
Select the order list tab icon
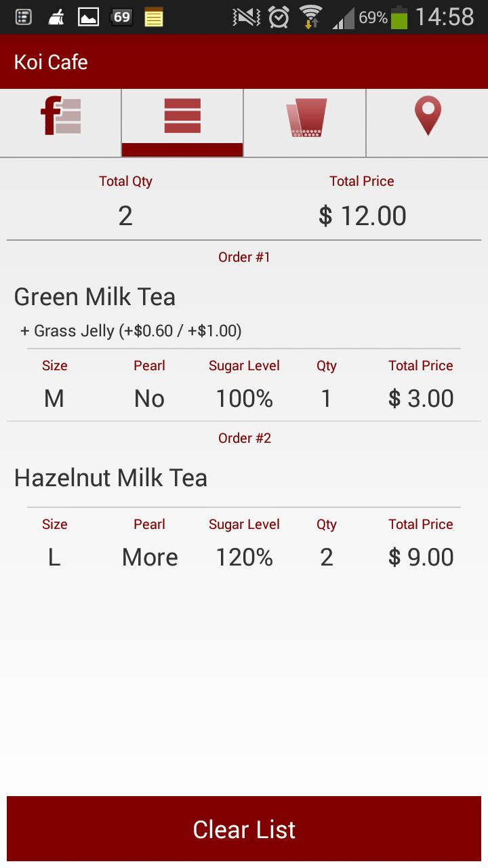[x=182, y=115]
